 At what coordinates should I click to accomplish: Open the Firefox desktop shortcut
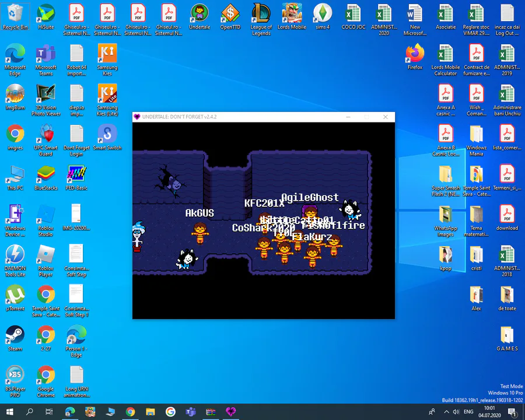point(415,57)
